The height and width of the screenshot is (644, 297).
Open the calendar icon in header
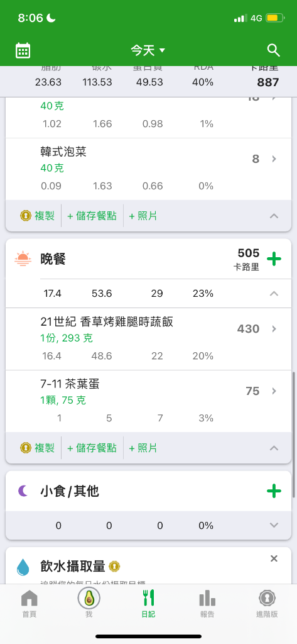23,50
